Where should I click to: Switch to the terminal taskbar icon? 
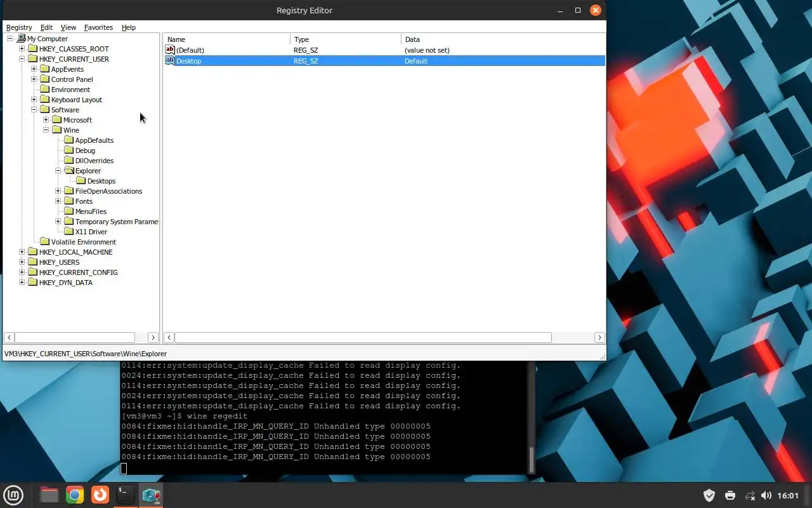click(x=126, y=495)
